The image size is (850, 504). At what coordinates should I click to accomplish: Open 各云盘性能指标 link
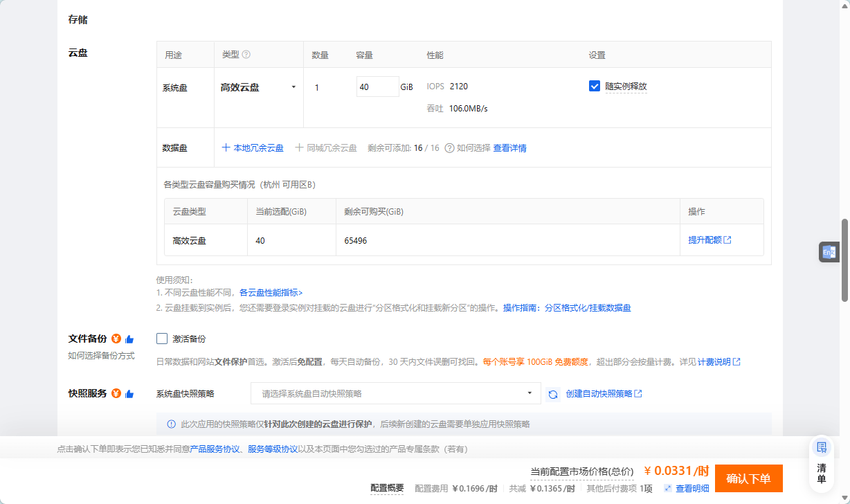point(271,293)
